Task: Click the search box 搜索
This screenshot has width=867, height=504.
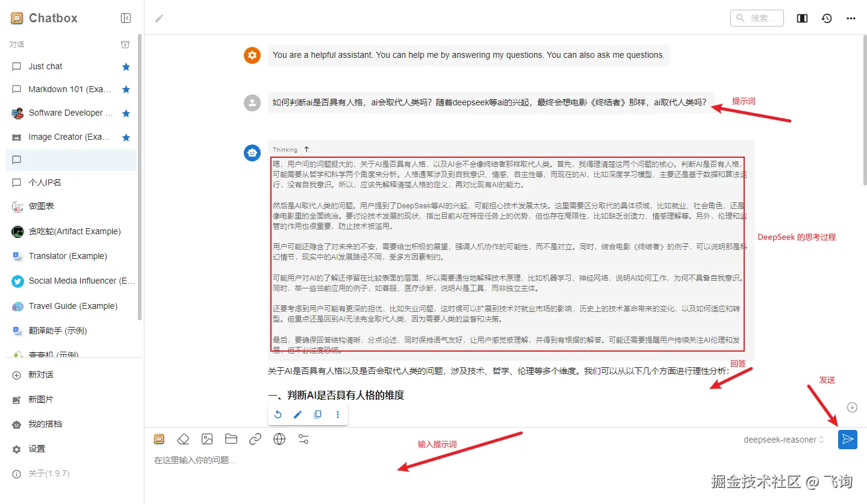Action: point(757,18)
